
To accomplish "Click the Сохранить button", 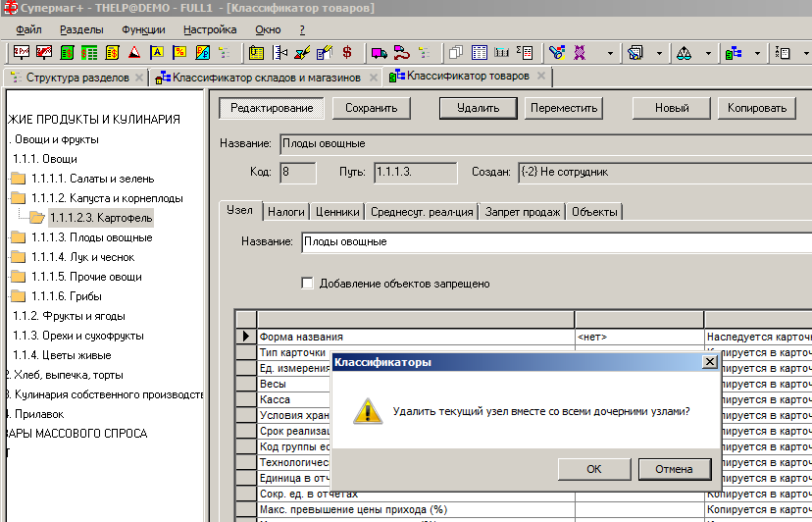I will point(372,108).
